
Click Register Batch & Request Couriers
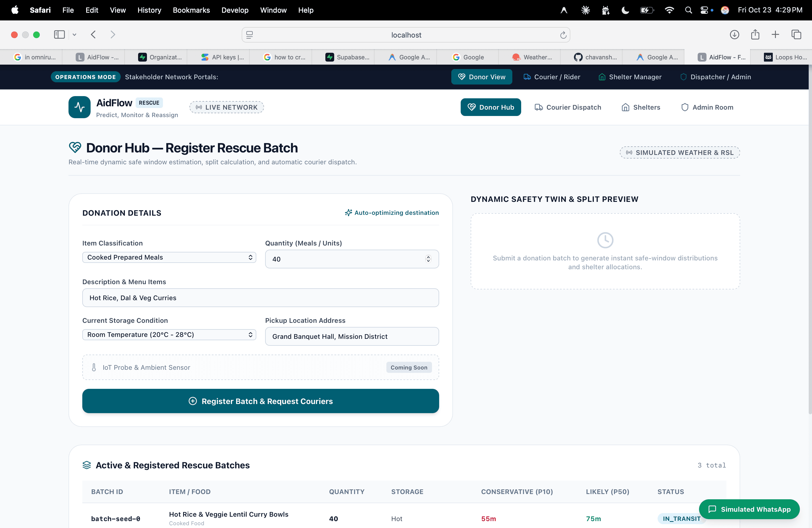tap(261, 401)
